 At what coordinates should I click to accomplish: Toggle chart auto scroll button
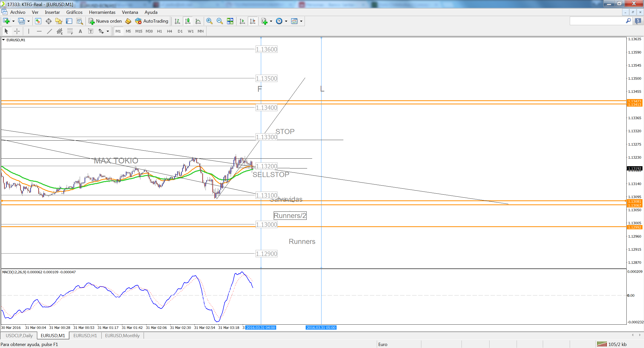tap(242, 21)
